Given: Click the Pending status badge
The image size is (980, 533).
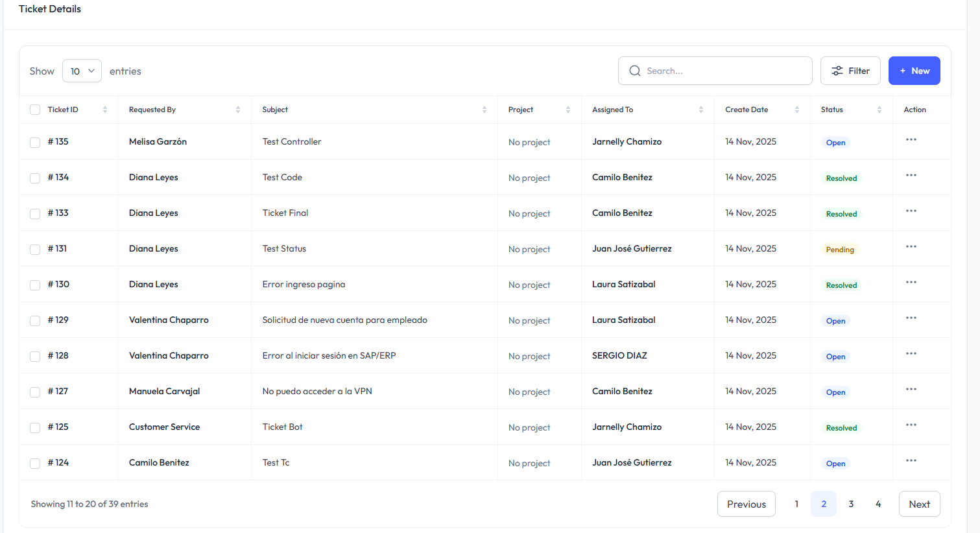Looking at the screenshot, I should pos(839,250).
